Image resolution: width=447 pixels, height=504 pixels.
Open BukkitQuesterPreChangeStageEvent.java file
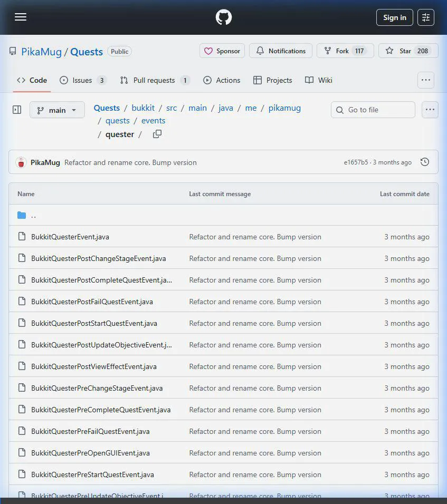(97, 388)
